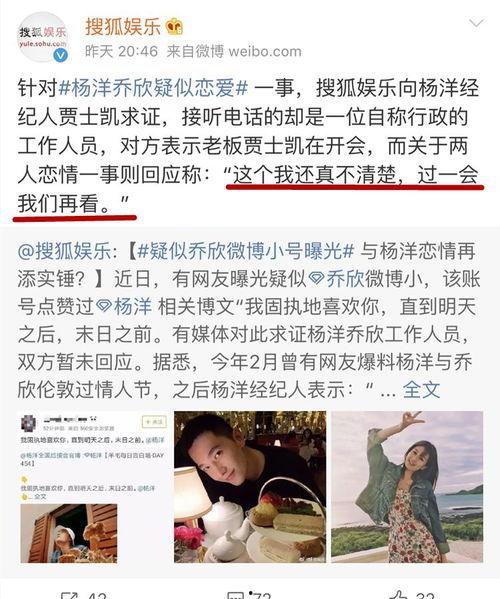This screenshot has width=500, height=599.
Task: Click the diamond super-topic icon before 乔欣
Action: coord(316,279)
